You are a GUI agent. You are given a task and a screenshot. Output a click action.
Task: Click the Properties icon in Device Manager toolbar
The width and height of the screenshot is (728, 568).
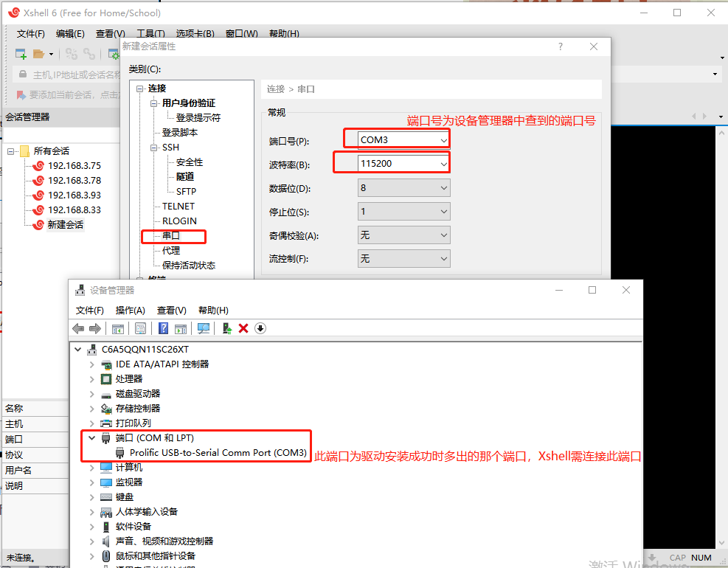pyautogui.click(x=140, y=329)
